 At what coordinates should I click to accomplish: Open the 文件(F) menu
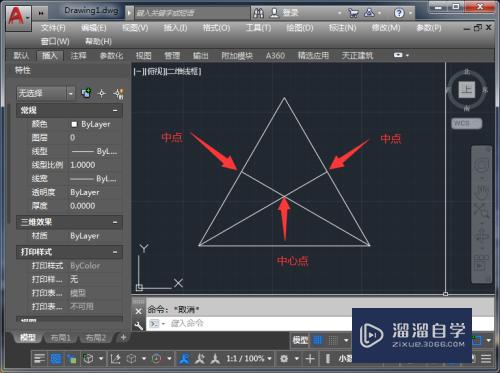pos(53,28)
